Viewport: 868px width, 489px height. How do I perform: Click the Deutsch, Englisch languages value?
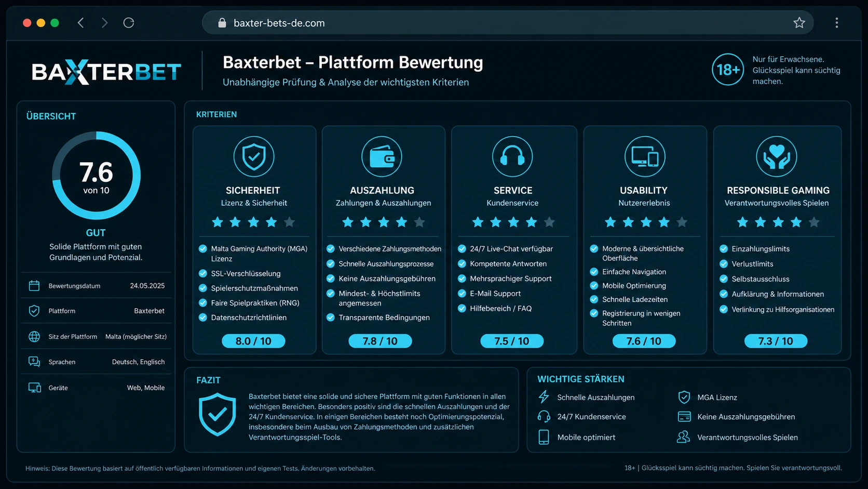pyautogui.click(x=139, y=362)
